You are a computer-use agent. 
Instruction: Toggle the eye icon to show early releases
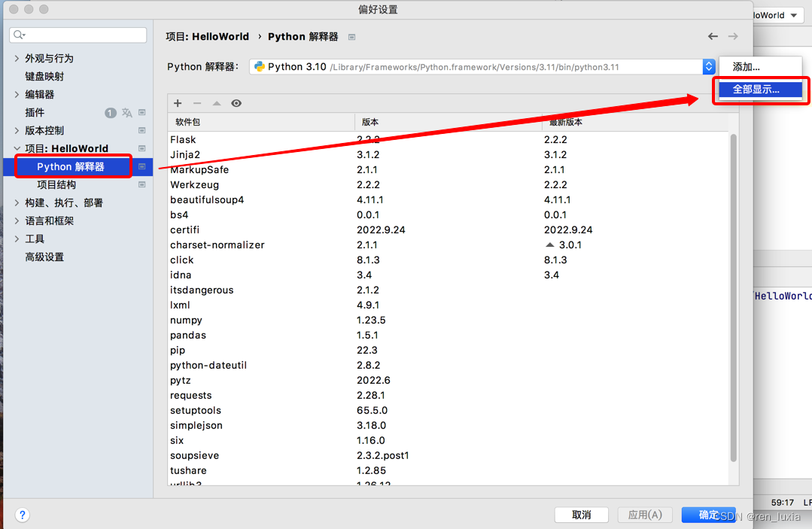(236, 103)
